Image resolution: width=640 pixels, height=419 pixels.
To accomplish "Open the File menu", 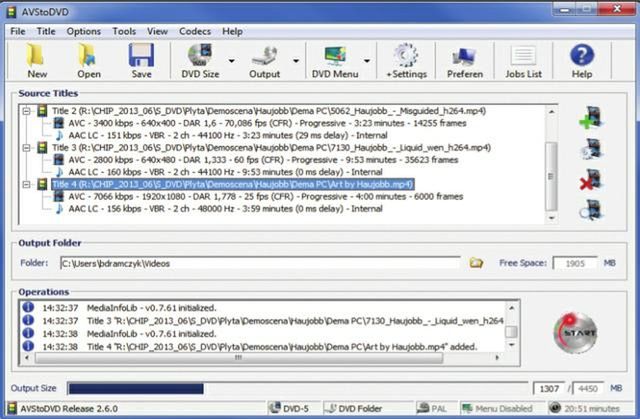I will [x=18, y=31].
